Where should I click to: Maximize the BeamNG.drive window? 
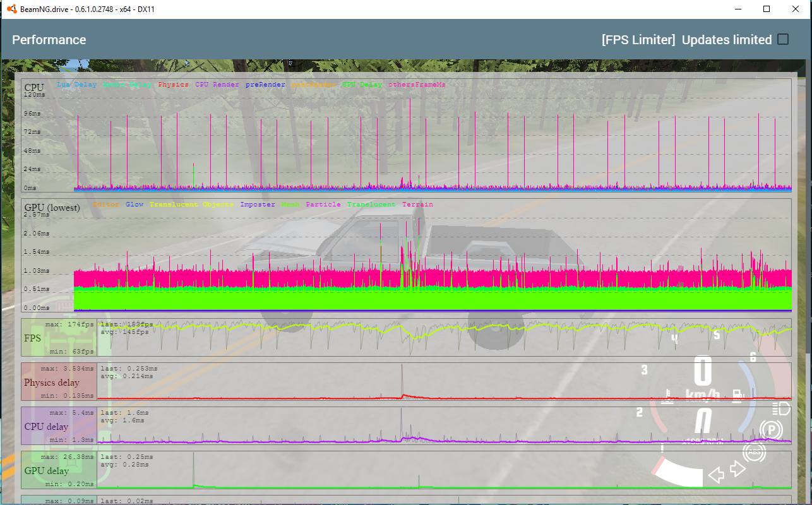767,9
